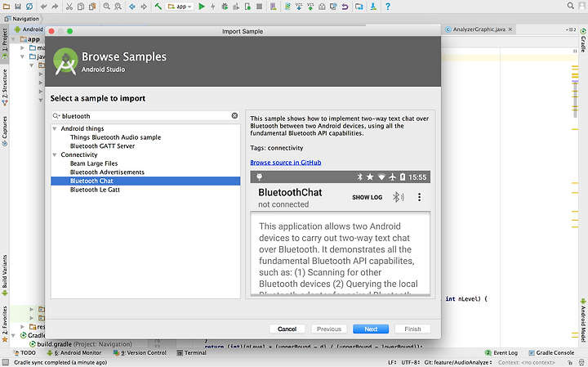Screen dimensions: 588x367
Task: Open the Terminal tool window
Action: [192, 353]
